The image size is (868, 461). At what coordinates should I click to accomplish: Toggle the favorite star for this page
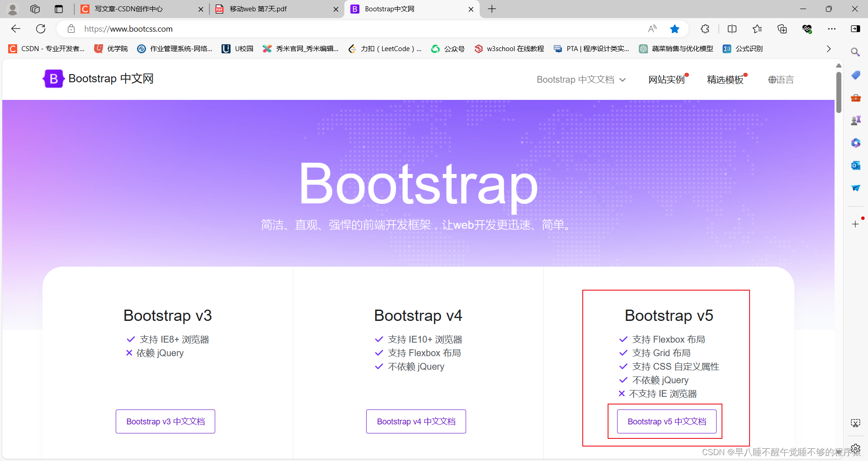(x=675, y=28)
